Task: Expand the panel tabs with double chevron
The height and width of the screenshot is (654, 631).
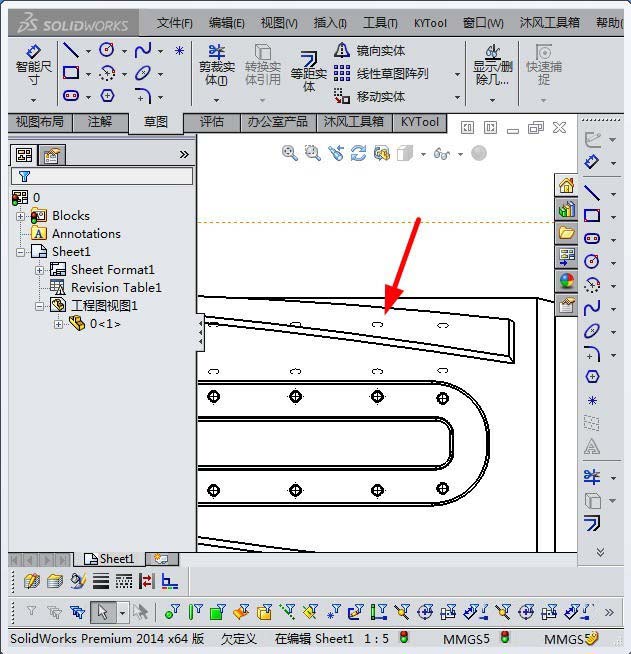Action: point(184,155)
